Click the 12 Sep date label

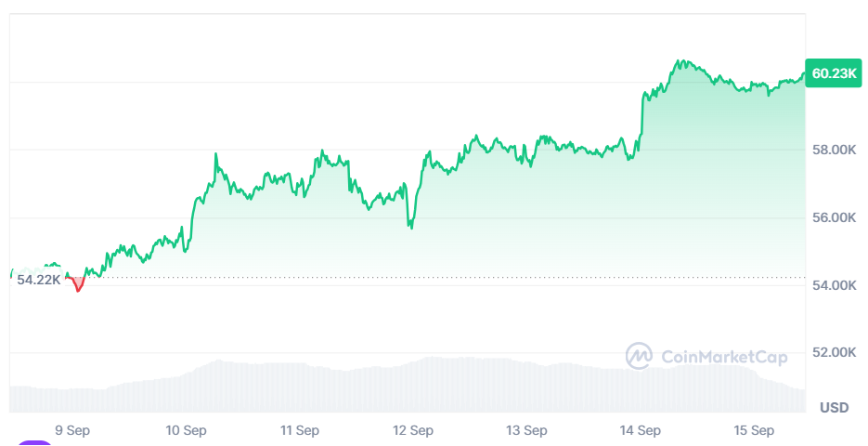pyautogui.click(x=413, y=430)
